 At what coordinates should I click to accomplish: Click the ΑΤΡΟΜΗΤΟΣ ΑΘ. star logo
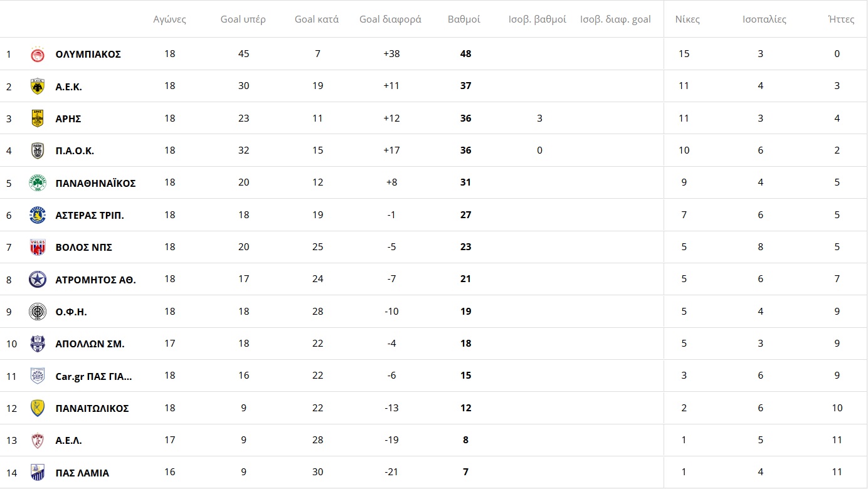pos(38,279)
